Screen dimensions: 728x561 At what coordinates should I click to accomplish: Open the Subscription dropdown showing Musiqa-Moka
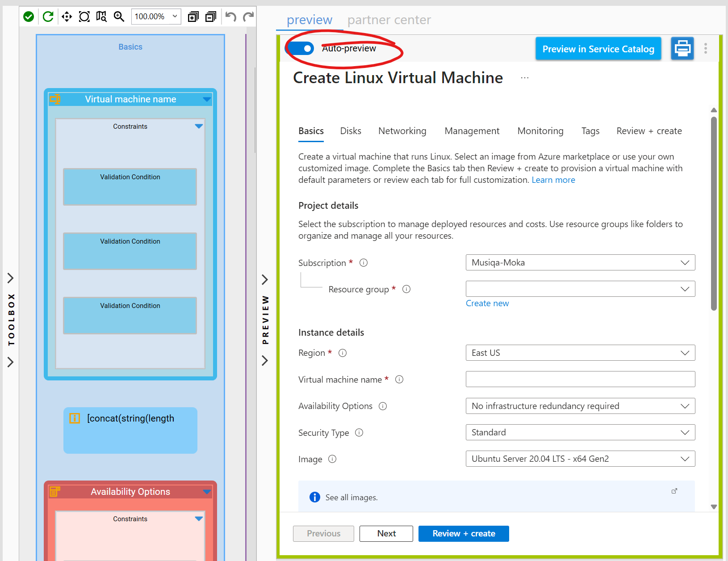click(580, 262)
